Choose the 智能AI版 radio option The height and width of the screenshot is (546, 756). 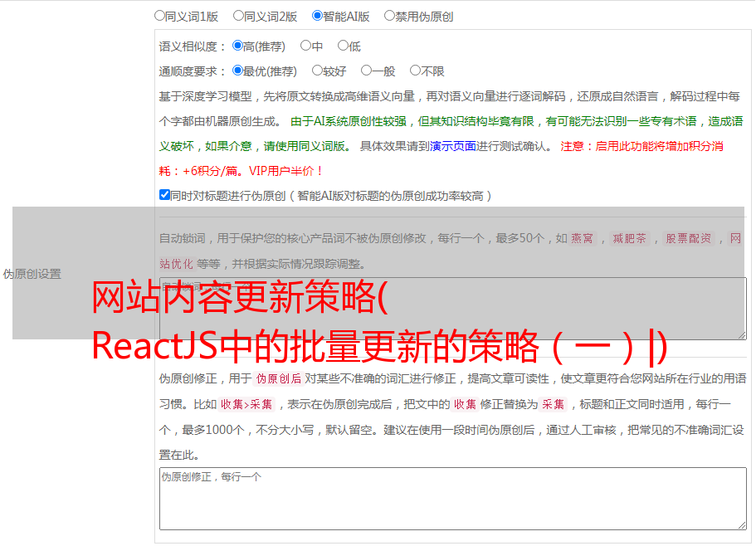(x=317, y=16)
